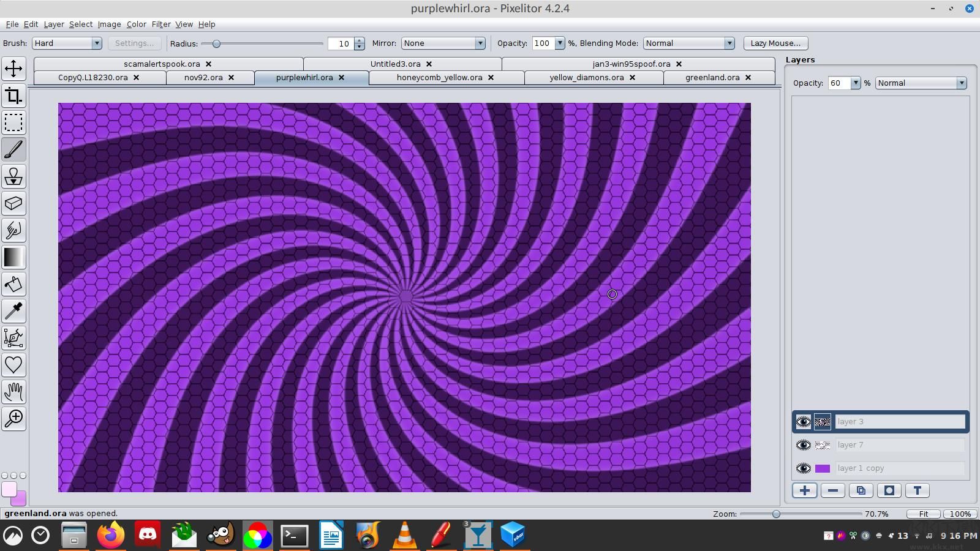
Task: Open the Brush type dropdown
Action: tap(67, 43)
